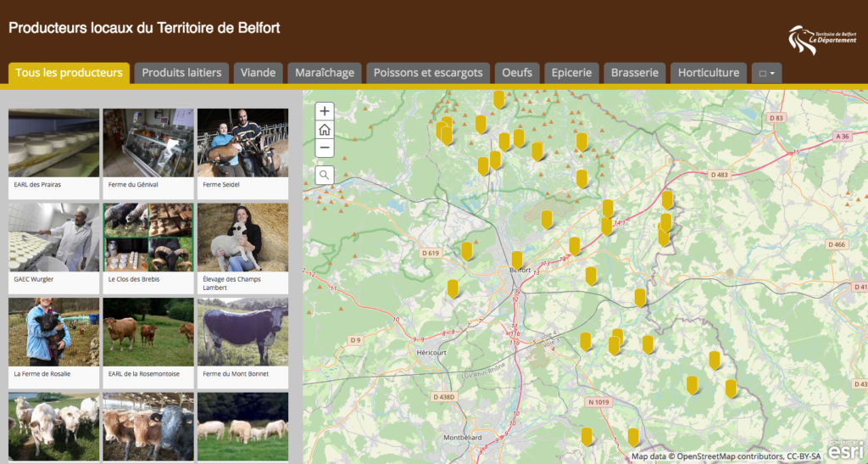Screen dimensions: 868x464
Task: Expand the additional tabs dropdown
Action: pyautogui.click(x=766, y=73)
